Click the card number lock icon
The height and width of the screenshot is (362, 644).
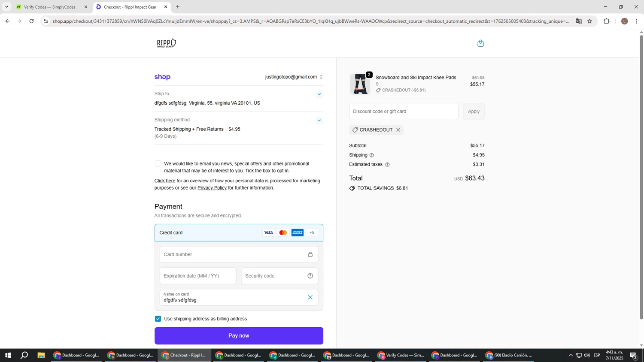310,255
